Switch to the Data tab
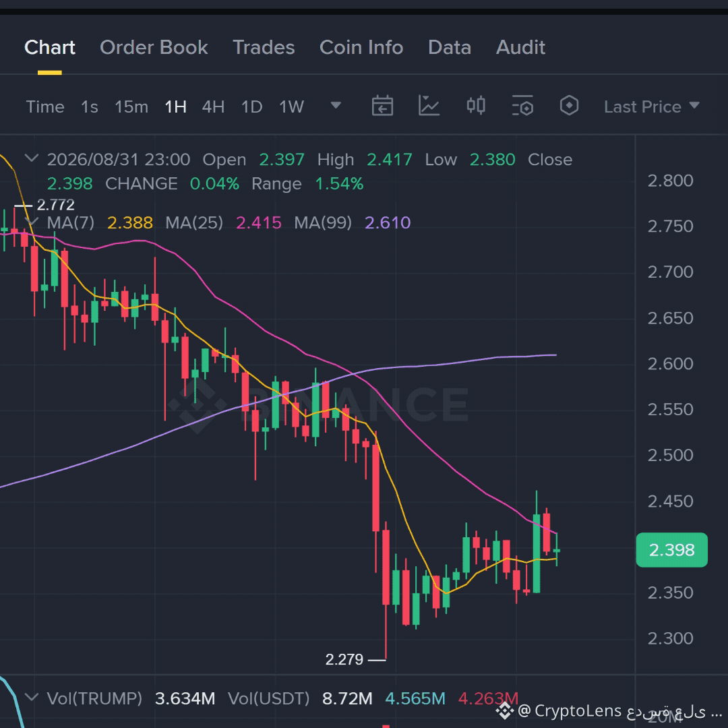Screen dimensions: 728x728 coord(450,47)
